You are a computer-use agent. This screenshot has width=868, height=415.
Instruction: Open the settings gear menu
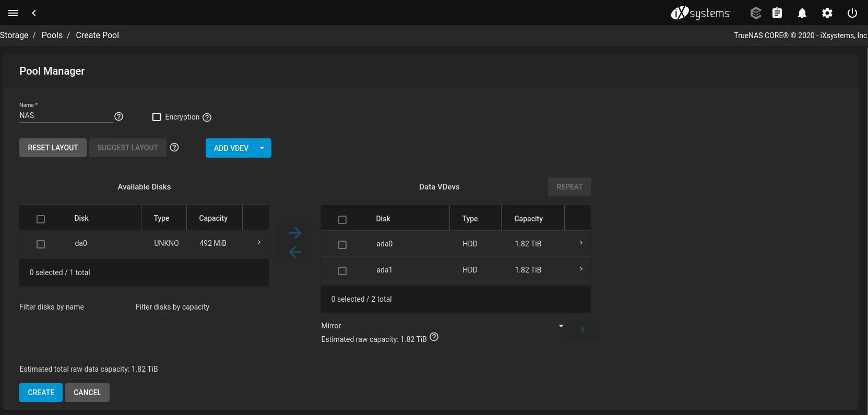coord(827,13)
